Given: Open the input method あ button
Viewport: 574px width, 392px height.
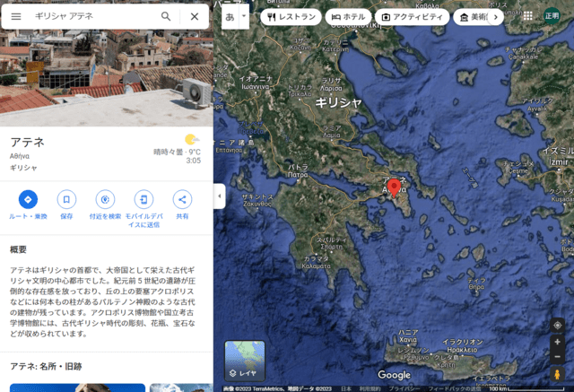Looking at the screenshot, I should pyautogui.click(x=230, y=16).
